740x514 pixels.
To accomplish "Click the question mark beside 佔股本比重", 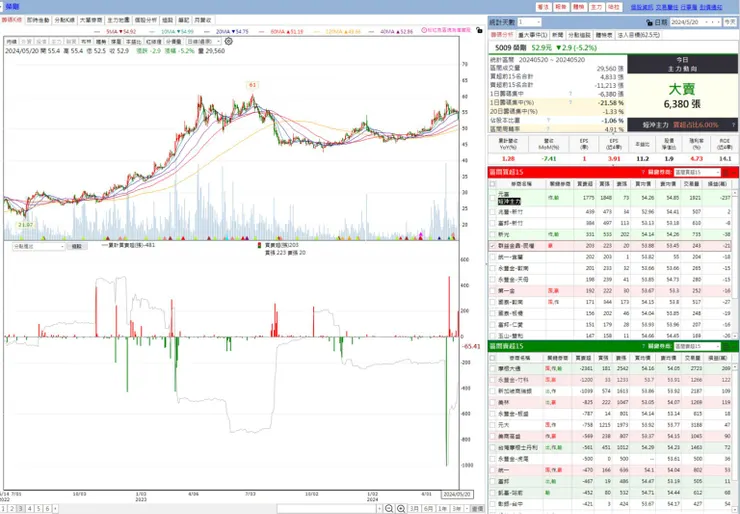I will 548,120.
